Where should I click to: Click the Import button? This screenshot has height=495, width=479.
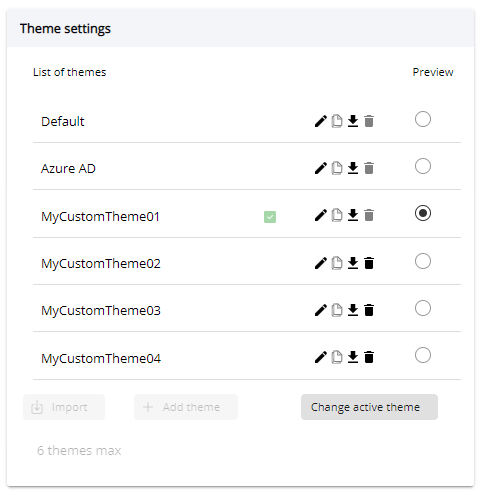[x=64, y=407]
